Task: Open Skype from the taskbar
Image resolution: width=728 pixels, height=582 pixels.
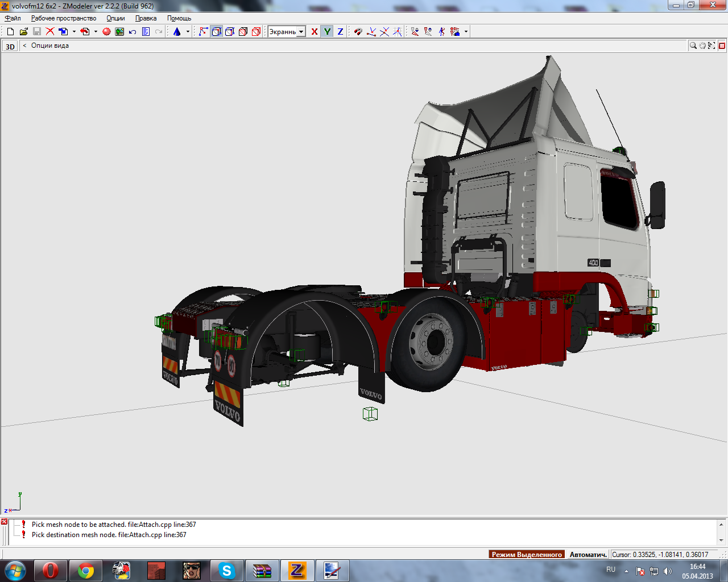Action: coord(227,570)
